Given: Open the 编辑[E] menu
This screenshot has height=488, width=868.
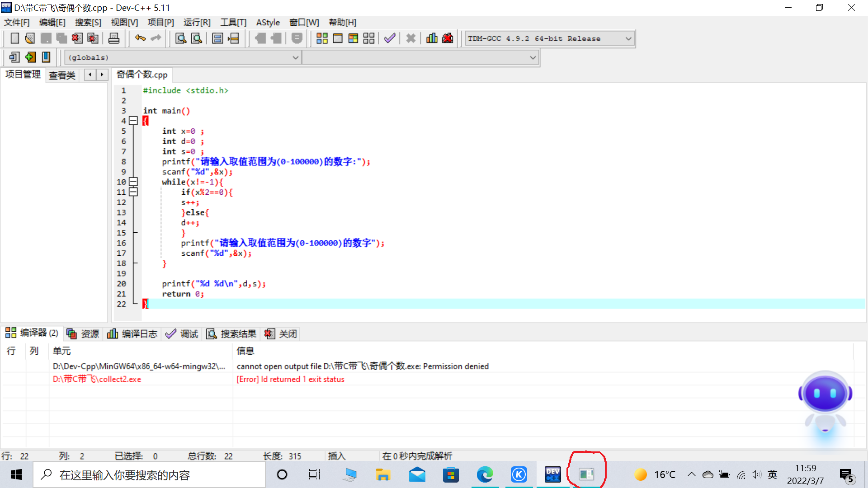Looking at the screenshot, I should (x=52, y=23).
